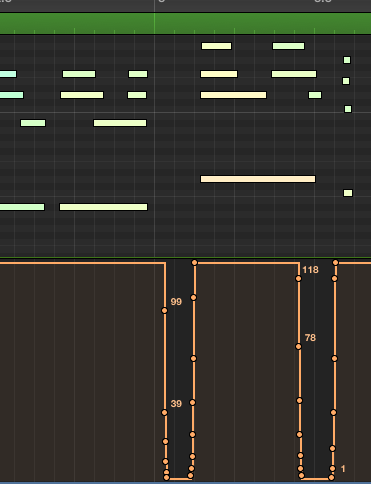Click the automation point labeled 118
Screen dimensions: 371x484
click(x=298, y=279)
